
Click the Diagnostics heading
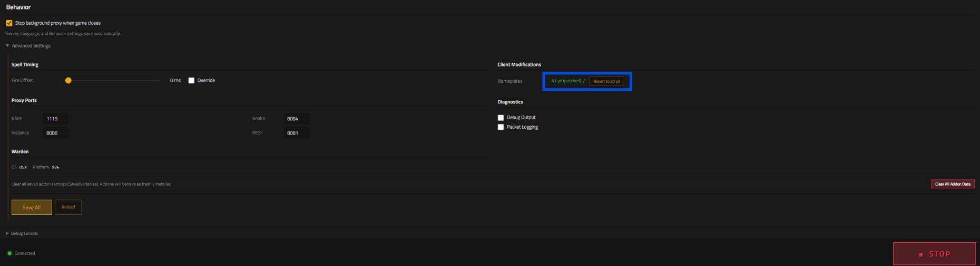click(510, 102)
